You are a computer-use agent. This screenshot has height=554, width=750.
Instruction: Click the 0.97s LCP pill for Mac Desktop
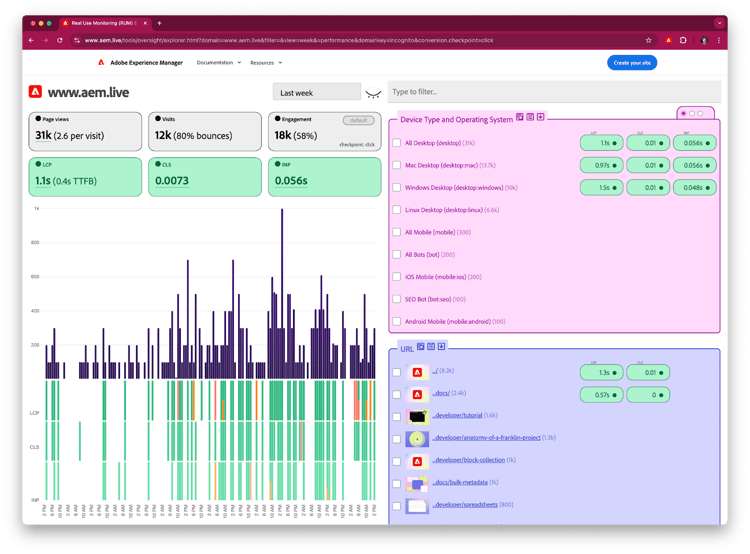[601, 165]
